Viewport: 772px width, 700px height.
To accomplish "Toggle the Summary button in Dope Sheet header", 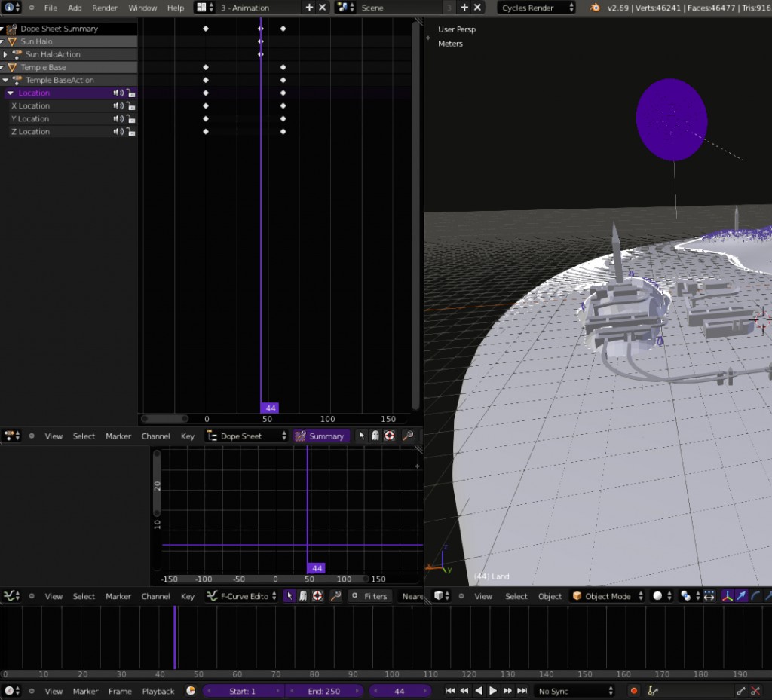I will pos(321,436).
